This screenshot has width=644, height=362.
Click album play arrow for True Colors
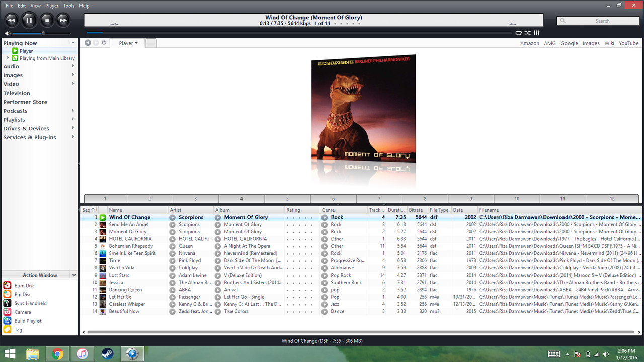[x=218, y=311]
